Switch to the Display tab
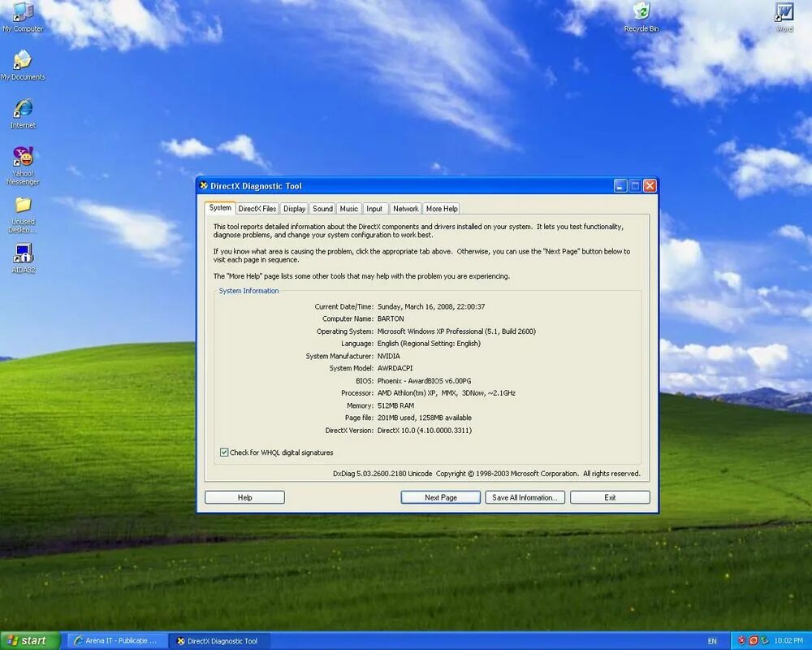812x650 pixels. click(x=294, y=208)
